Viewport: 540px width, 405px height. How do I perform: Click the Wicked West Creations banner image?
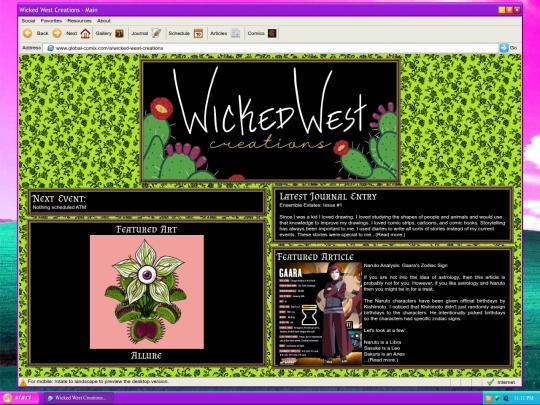click(270, 121)
